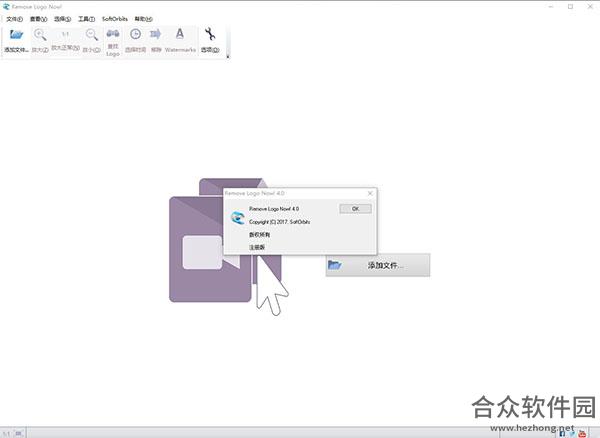Click the "Remove Logo Now! 4.0" dialog text line
Viewport: 600px width, 438px height.
point(274,209)
